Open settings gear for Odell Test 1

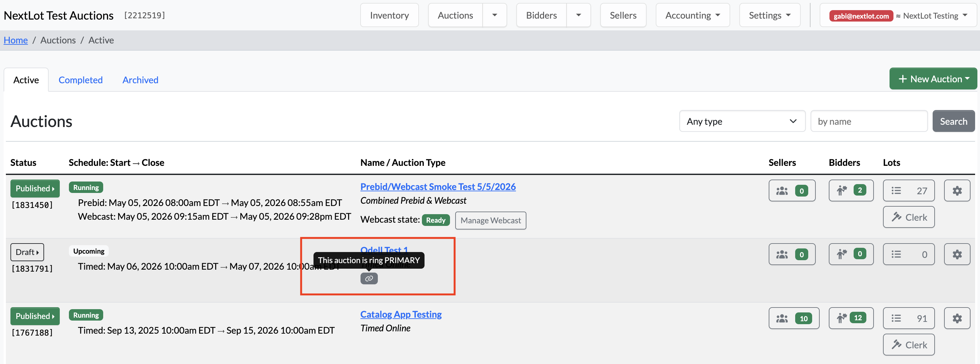(957, 254)
